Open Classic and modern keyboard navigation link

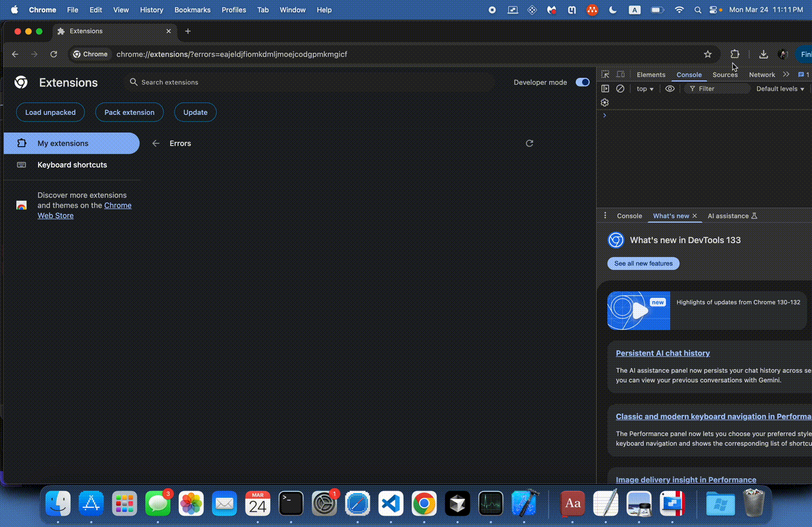714,416
